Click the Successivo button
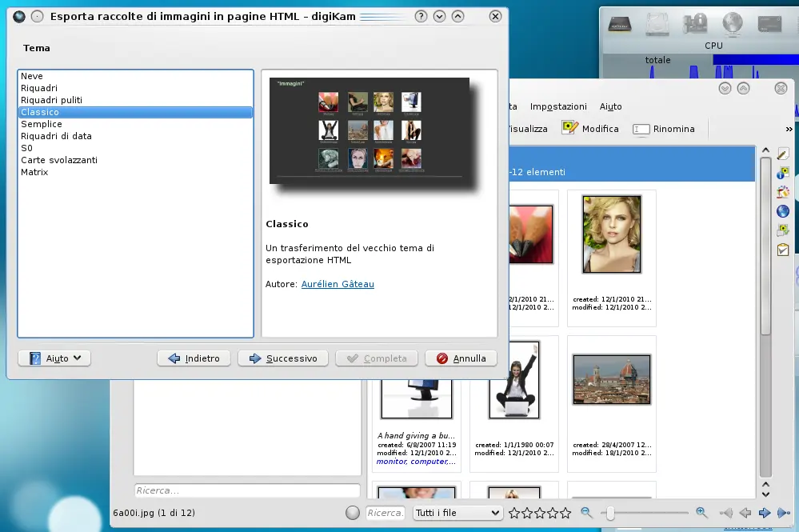The height and width of the screenshot is (532, 799). point(283,358)
